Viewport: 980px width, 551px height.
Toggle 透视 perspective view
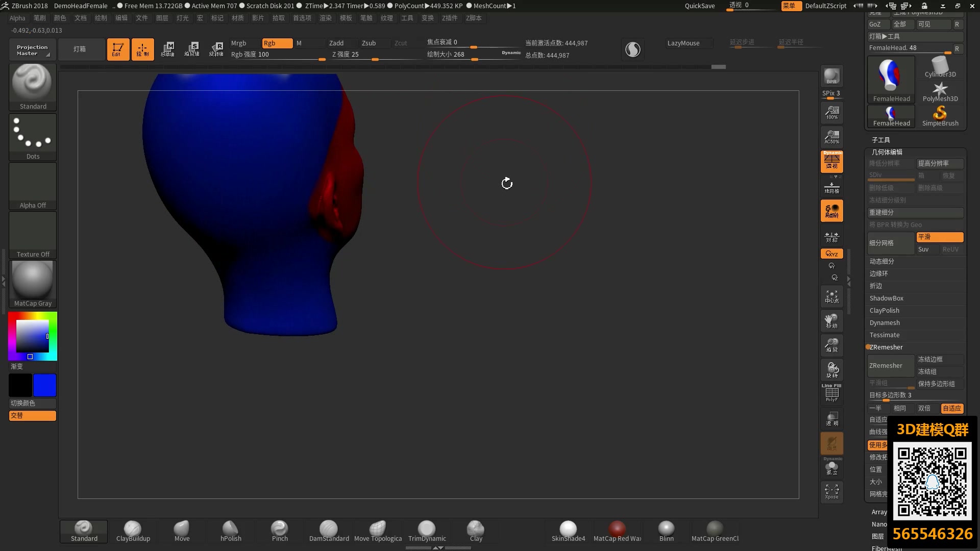tap(831, 162)
